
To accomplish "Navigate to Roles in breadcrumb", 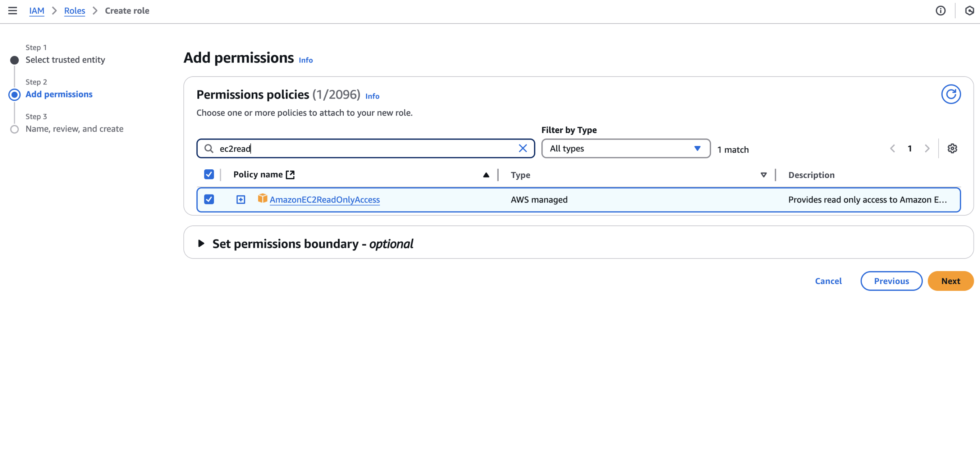I will coord(74,11).
